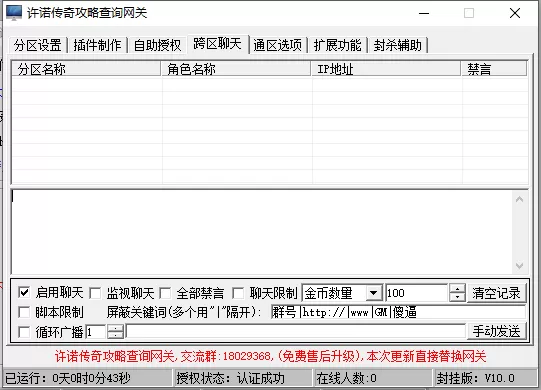541x390 pixels.
Task: Click the 分区名称 column header
Action: [x=86, y=69]
